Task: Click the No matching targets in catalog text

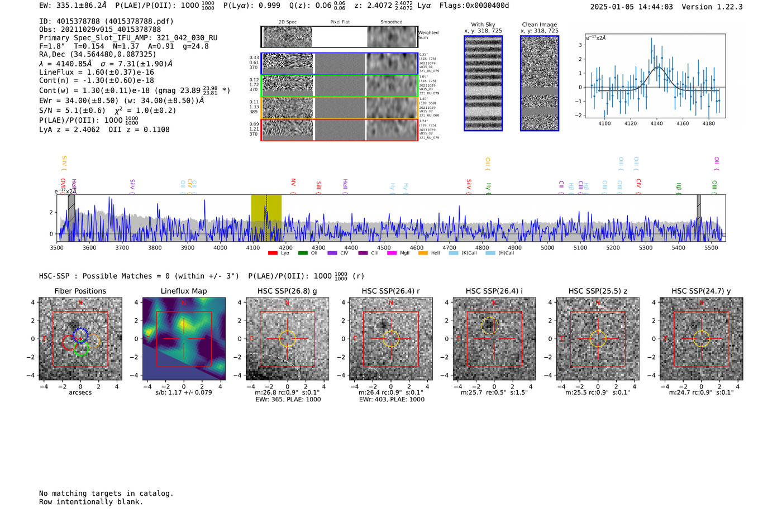Action: pos(106,493)
